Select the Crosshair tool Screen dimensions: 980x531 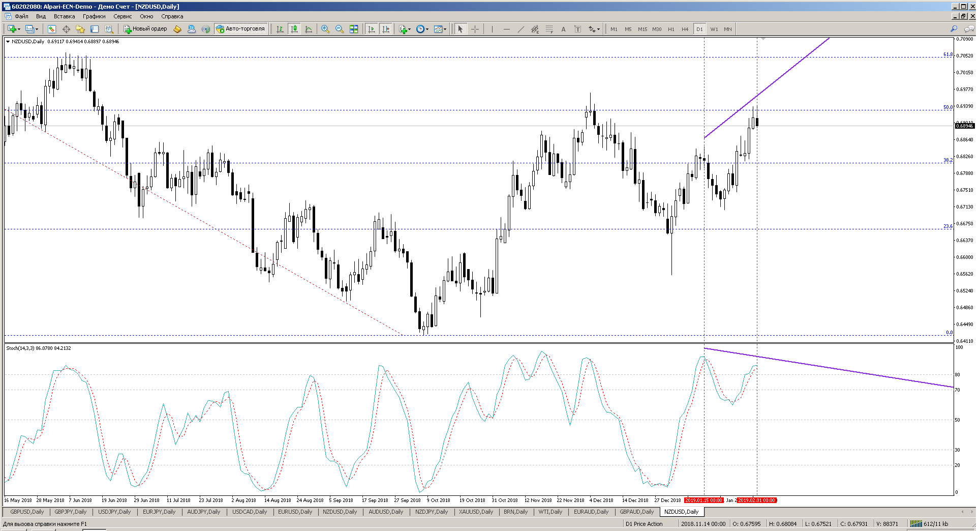475,29
